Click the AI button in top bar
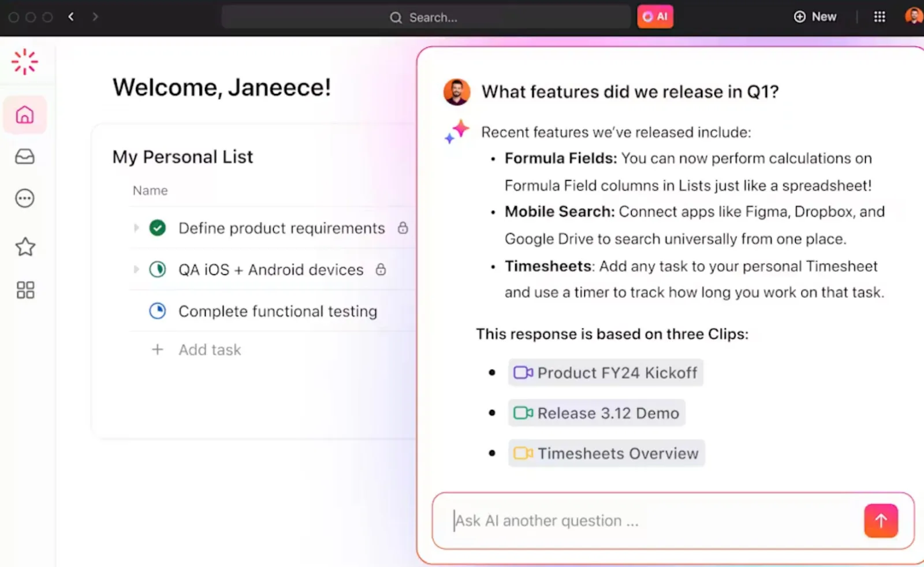Image resolution: width=924 pixels, height=567 pixels. click(x=655, y=17)
